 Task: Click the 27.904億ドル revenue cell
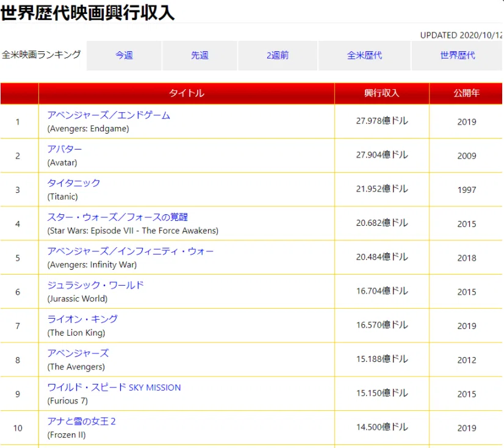382,155
